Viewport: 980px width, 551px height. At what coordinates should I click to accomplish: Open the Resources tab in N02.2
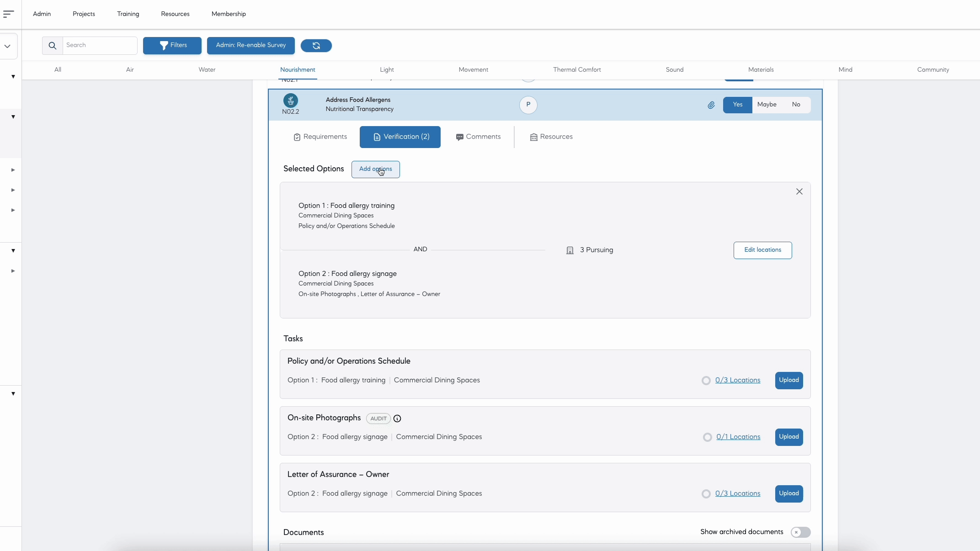(551, 137)
